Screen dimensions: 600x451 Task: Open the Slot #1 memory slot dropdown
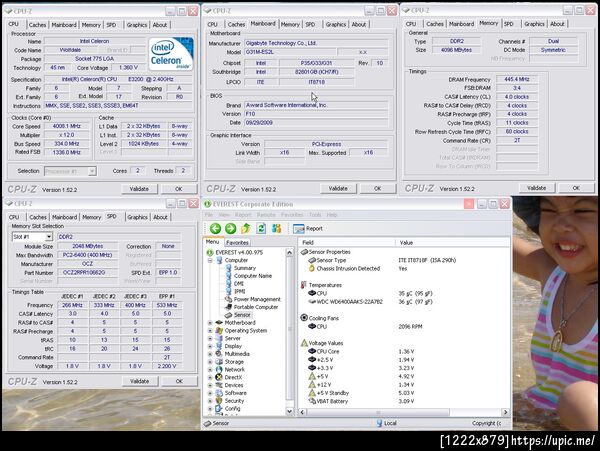(49, 237)
